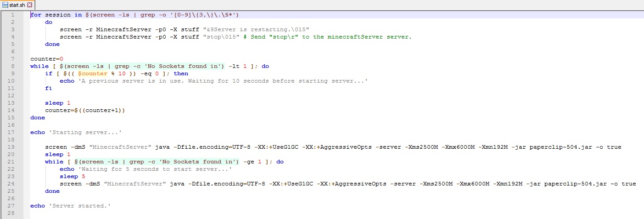
Task: Close the start.sh tab with its red X
Action: coord(30,5)
